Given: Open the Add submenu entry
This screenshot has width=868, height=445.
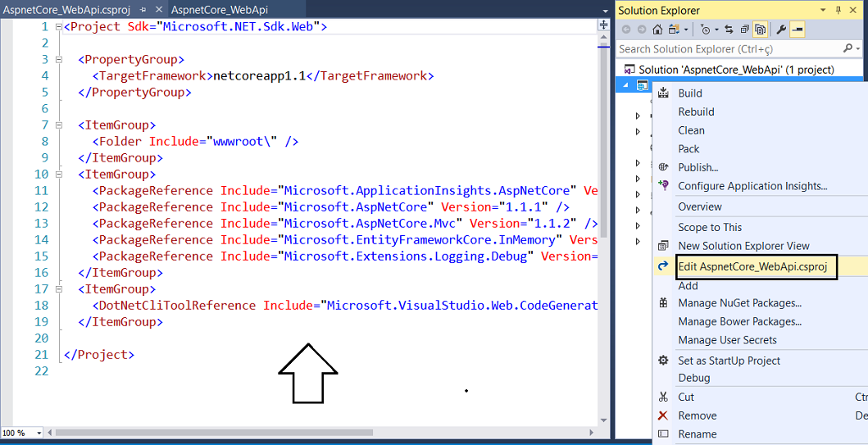Looking at the screenshot, I should (688, 285).
